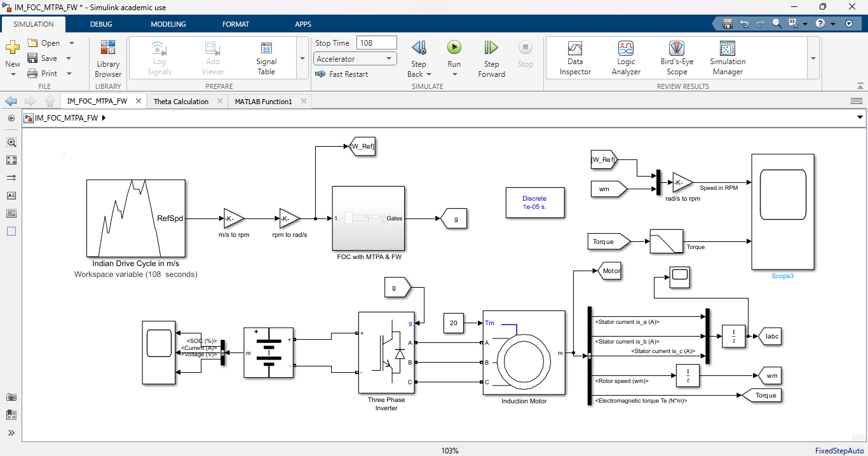Open the Save dropdown arrow

click(x=67, y=57)
